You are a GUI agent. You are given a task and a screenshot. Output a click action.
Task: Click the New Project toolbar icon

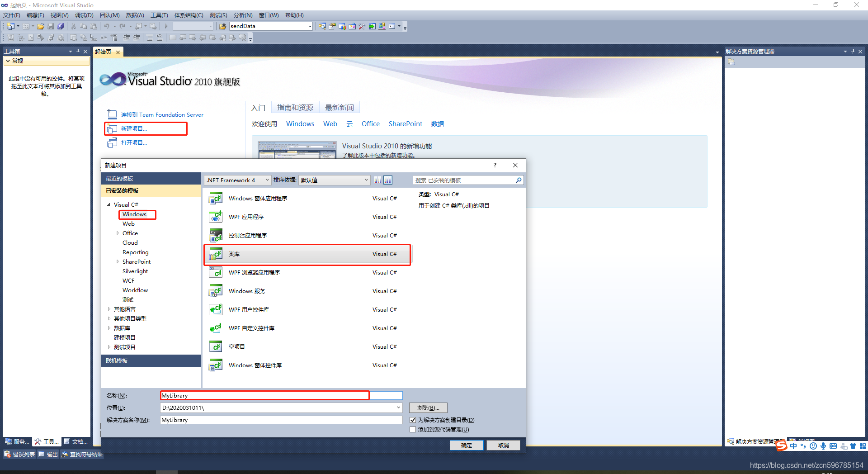(x=10, y=26)
